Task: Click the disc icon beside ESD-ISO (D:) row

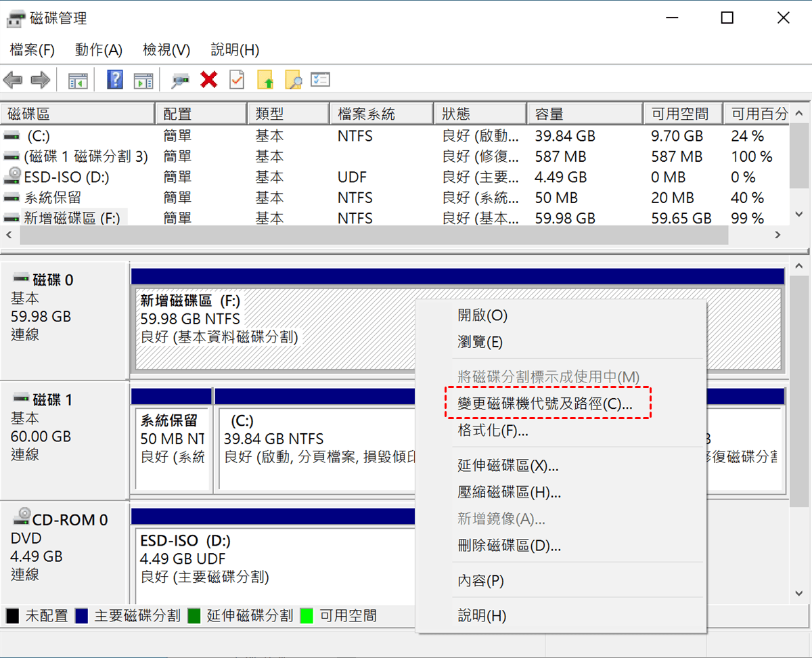Action: pos(12,177)
